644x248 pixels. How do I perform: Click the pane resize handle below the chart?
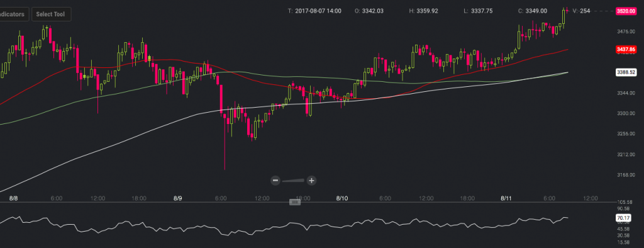pyautogui.click(x=294, y=202)
